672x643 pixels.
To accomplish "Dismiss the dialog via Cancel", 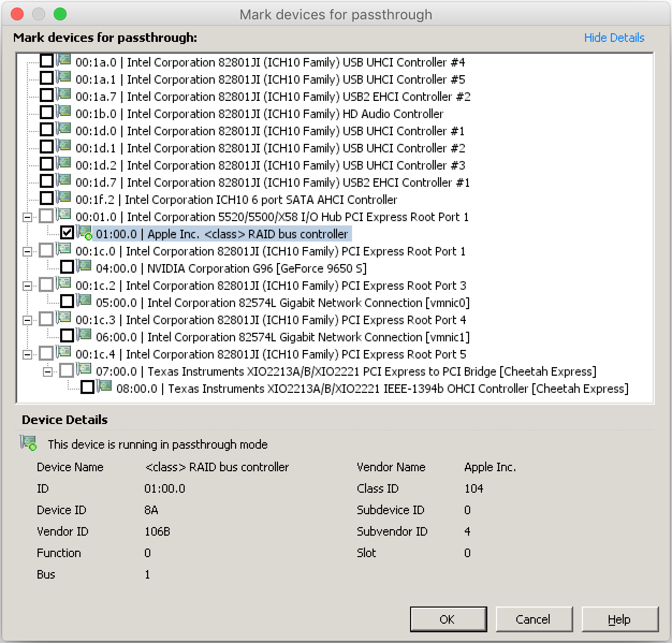I will (534, 619).
